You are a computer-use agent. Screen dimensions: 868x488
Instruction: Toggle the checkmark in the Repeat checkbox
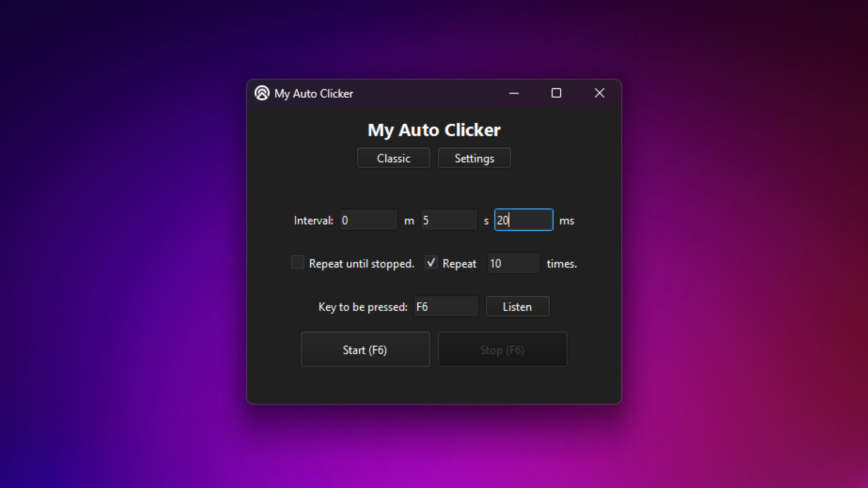431,262
